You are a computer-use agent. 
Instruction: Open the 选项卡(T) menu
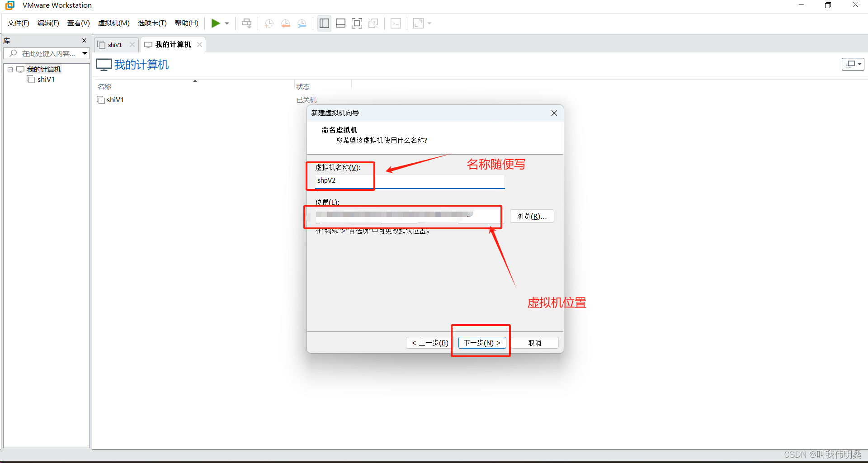pos(152,23)
